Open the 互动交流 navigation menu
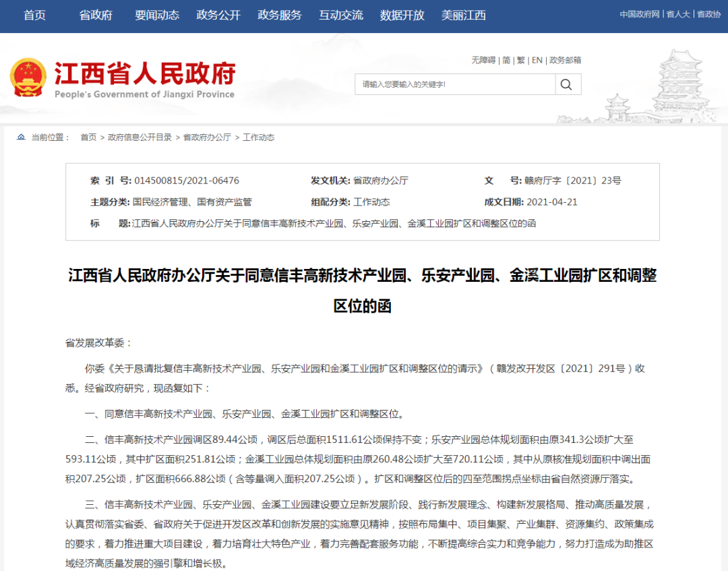The image size is (728, 571). [x=341, y=16]
